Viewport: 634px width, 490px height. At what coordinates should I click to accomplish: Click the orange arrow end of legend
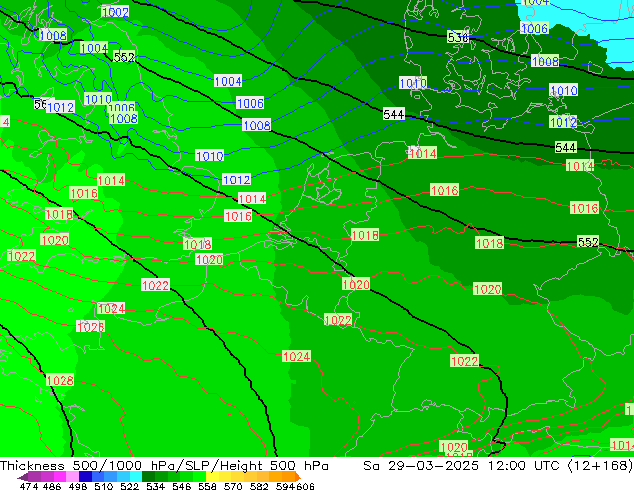tap(298, 477)
